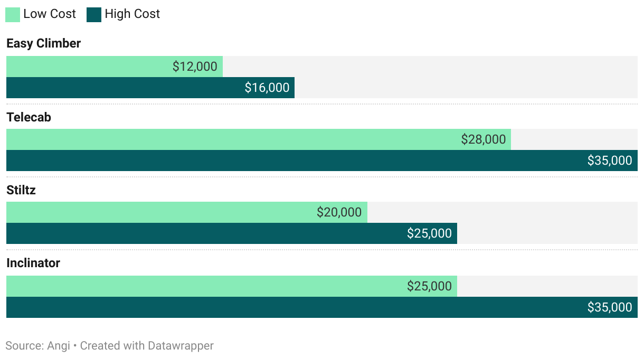This screenshot has height=358, width=644.
Task: Click the $16,000 value label
Action: pos(267,88)
